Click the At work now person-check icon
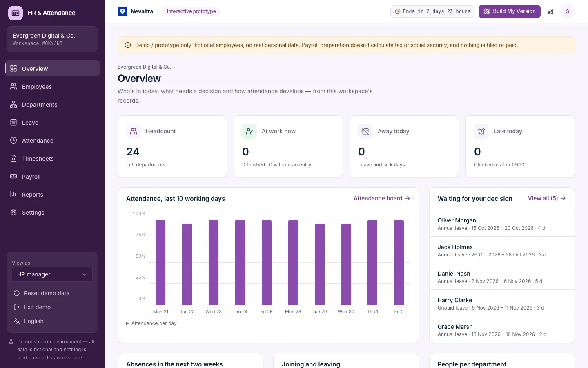The height and width of the screenshot is (368, 588). pos(249,131)
